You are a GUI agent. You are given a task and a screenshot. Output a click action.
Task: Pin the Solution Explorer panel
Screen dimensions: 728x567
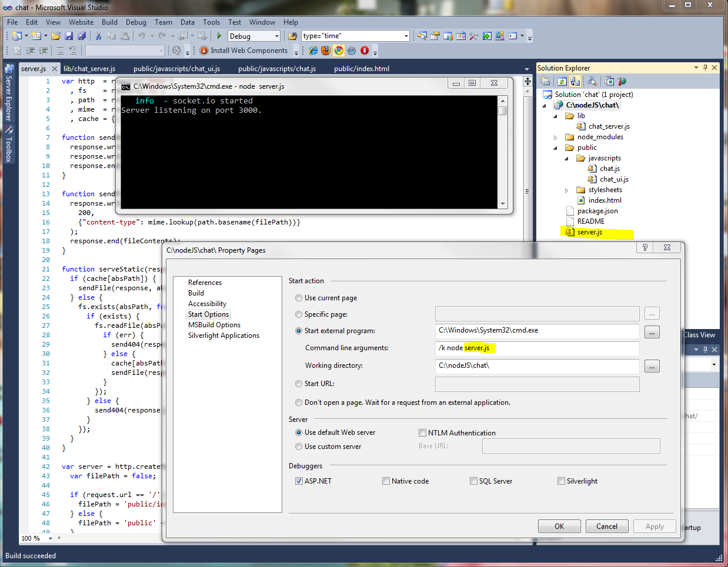[706, 68]
